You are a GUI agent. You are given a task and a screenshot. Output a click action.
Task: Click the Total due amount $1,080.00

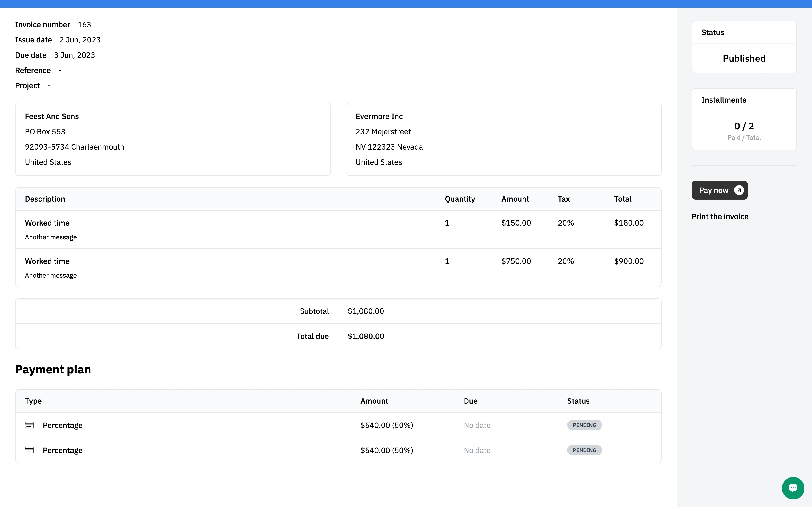pyautogui.click(x=366, y=336)
